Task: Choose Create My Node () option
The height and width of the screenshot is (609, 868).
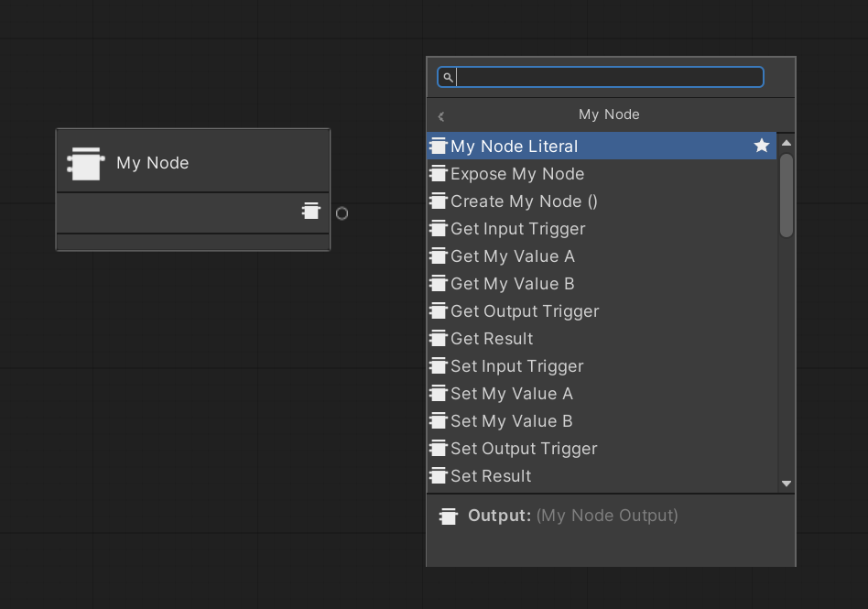Action: pyautogui.click(x=524, y=201)
